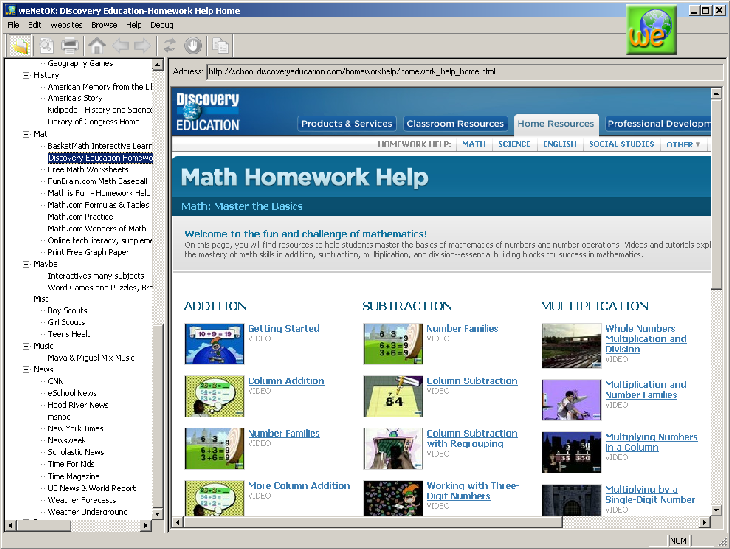
Task: Click web page scroll down arrow
Action: (717, 510)
